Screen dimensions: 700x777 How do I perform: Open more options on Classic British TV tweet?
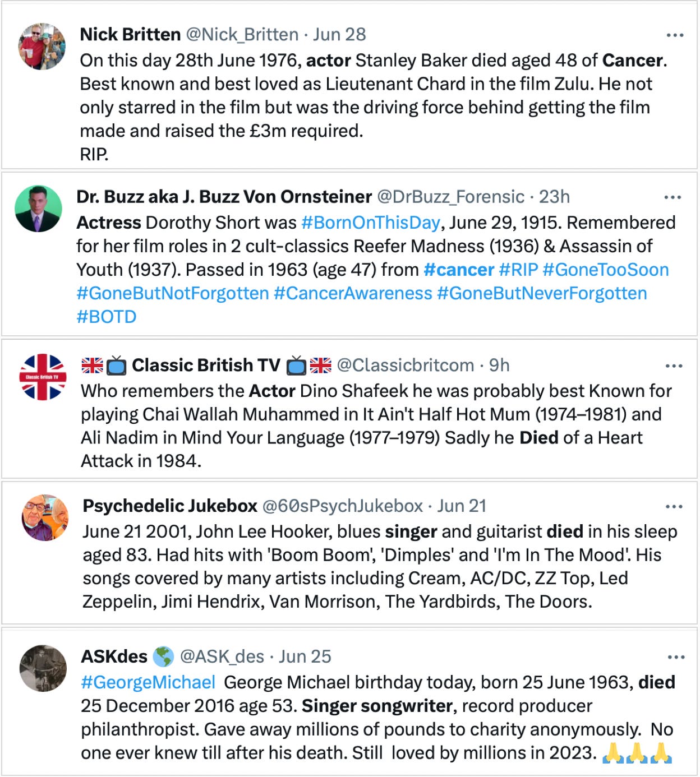click(x=674, y=366)
